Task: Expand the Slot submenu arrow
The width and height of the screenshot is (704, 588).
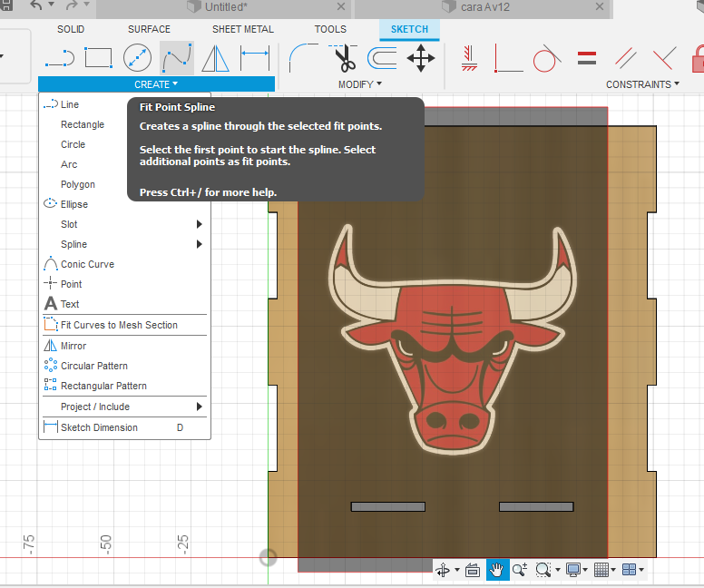Action: [200, 224]
